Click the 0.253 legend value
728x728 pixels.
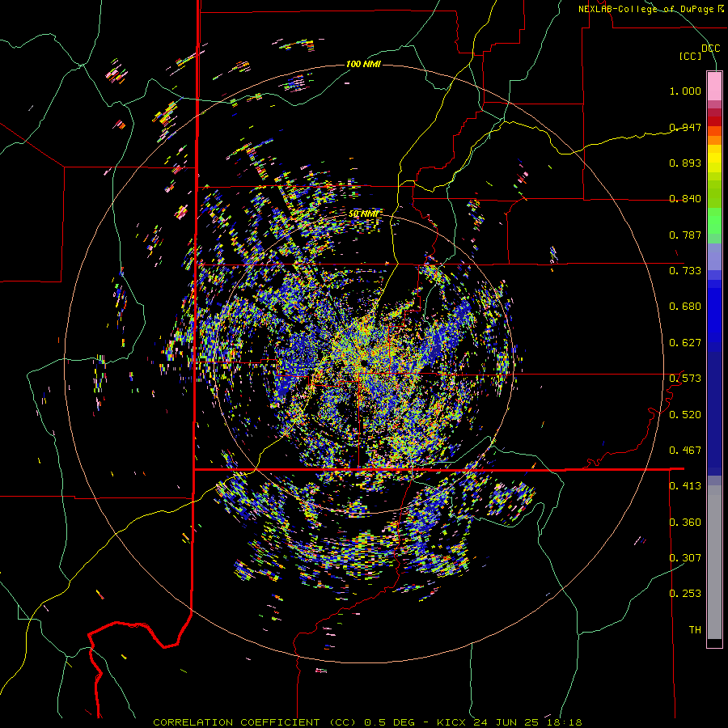(685, 594)
